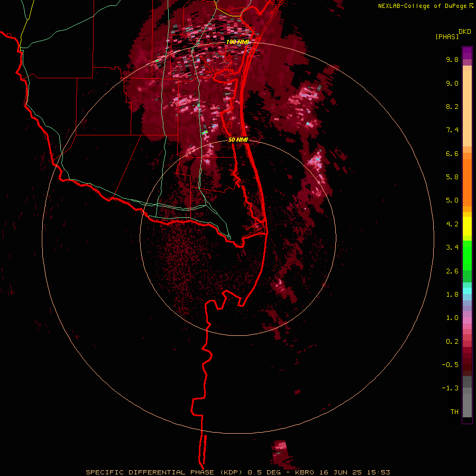Click the TH label on the color scale

click(454, 412)
